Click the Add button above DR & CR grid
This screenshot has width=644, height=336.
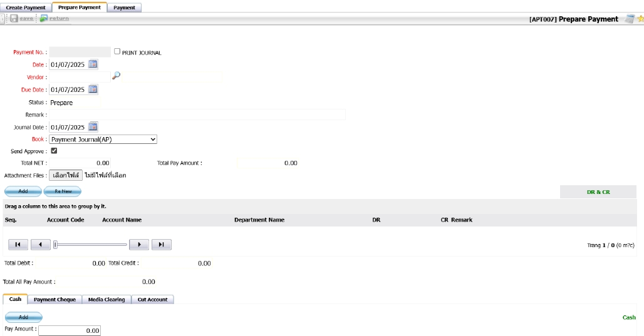pyautogui.click(x=23, y=191)
